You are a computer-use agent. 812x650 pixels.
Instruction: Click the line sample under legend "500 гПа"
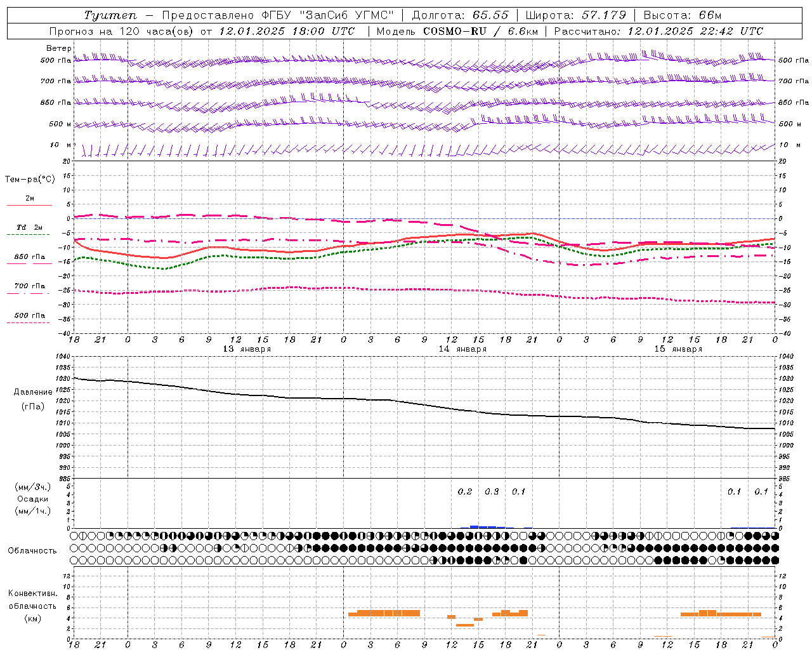pyautogui.click(x=29, y=323)
